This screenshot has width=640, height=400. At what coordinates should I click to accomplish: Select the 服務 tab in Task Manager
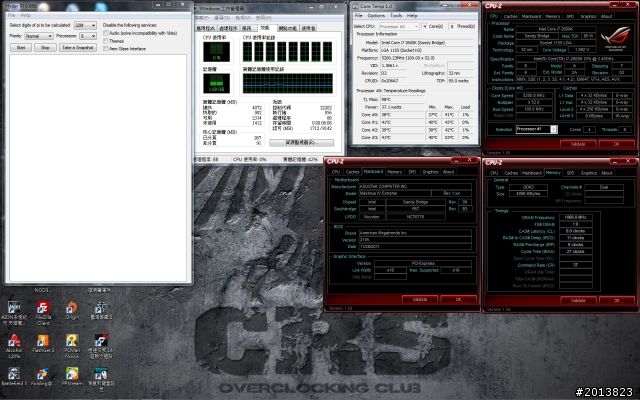click(x=247, y=28)
